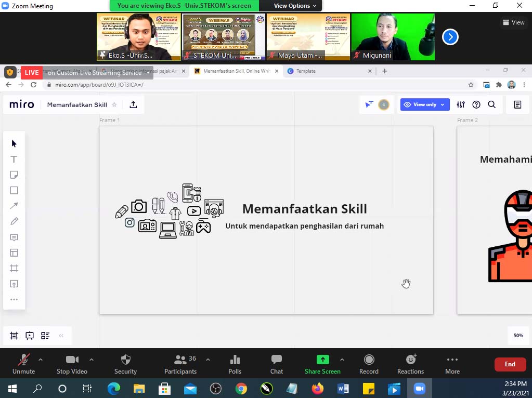Screen dimensions: 532x398
Task: Open Google Chrome from taskbar
Action: click(x=241, y=388)
